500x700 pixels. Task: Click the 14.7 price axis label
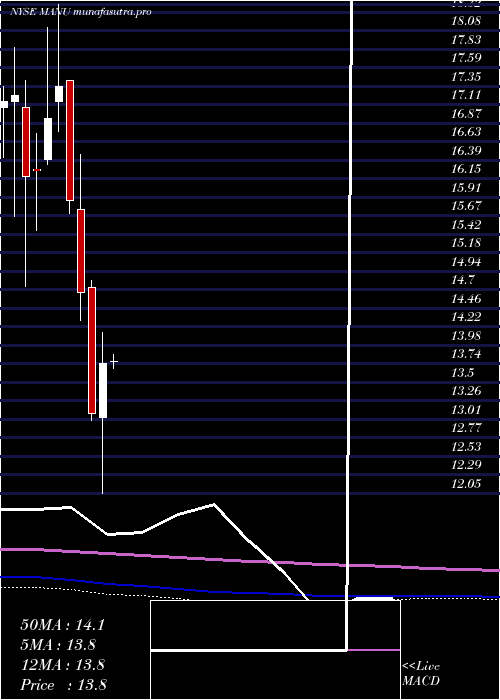463,279
